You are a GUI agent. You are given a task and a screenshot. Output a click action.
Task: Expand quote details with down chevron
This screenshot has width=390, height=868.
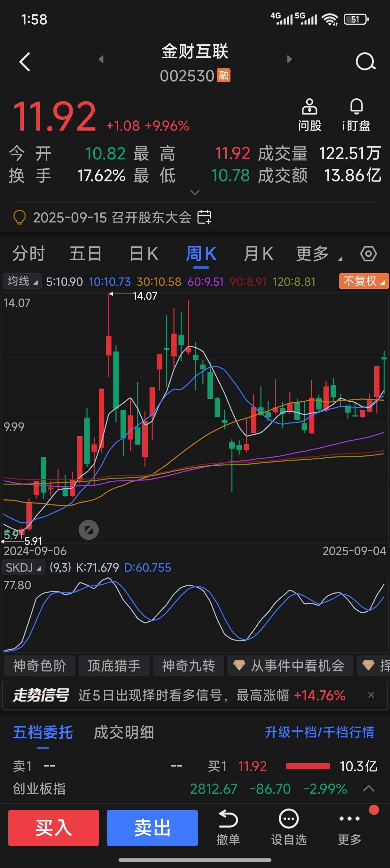click(195, 192)
